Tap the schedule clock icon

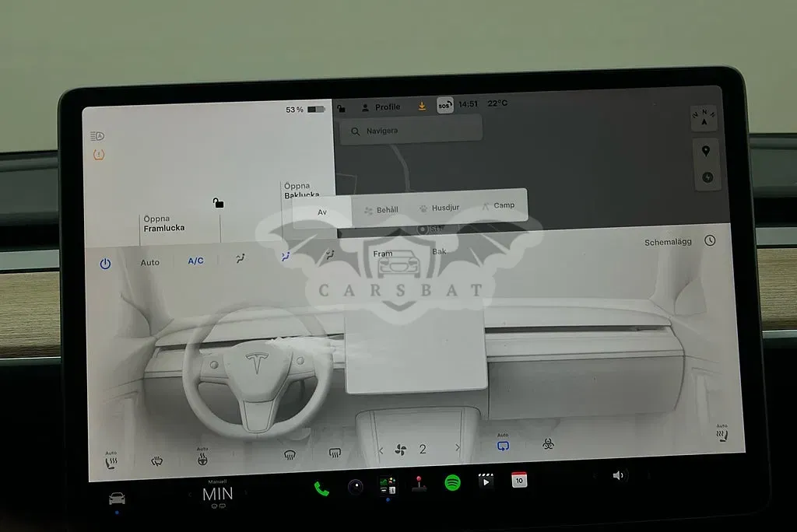[x=710, y=240]
